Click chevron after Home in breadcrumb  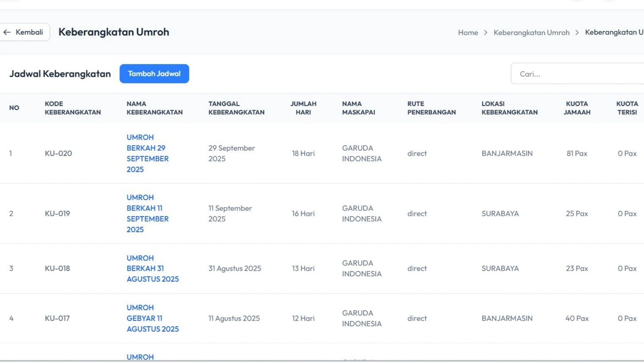point(485,33)
